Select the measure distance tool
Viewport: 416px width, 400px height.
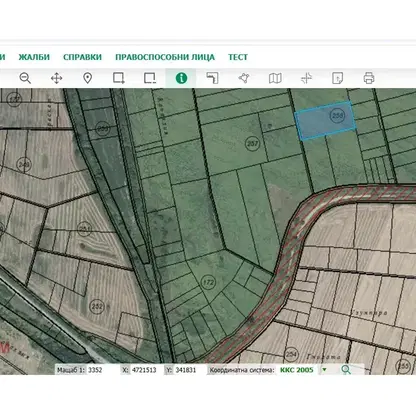(212, 78)
